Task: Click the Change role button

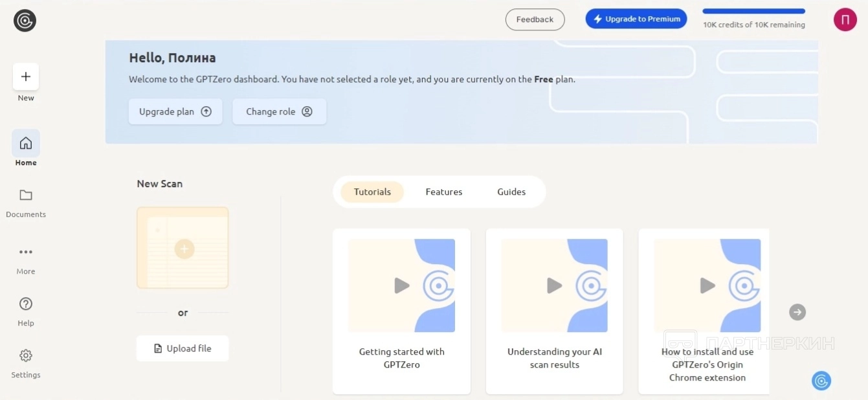Action: click(279, 111)
